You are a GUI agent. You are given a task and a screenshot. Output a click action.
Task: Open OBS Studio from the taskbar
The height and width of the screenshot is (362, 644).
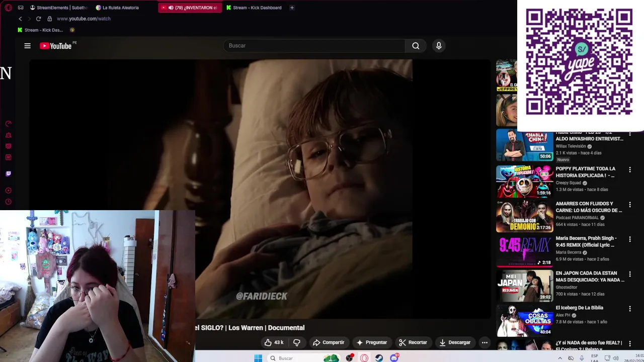[x=349, y=358]
